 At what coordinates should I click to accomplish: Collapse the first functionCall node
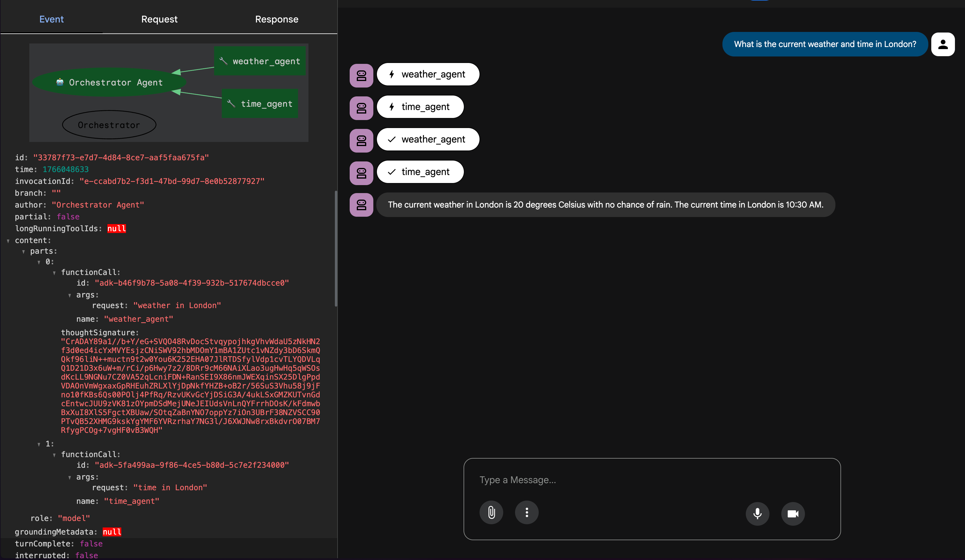point(54,273)
